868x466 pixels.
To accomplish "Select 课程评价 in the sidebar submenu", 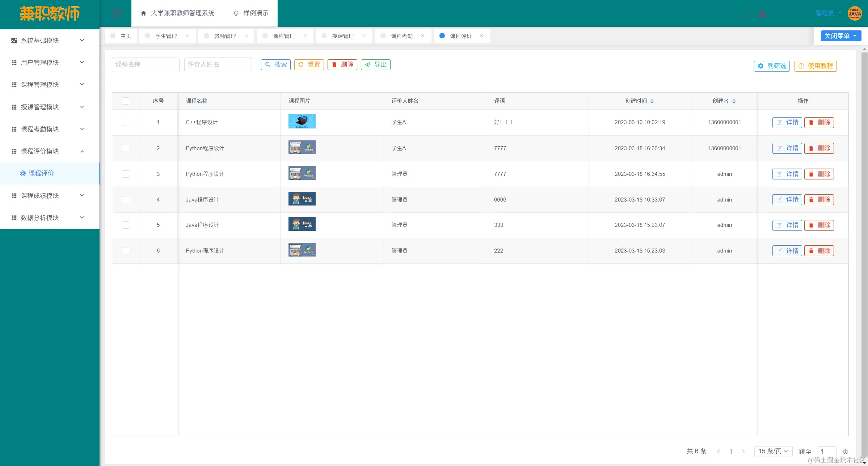I will (x=41, y=173).
